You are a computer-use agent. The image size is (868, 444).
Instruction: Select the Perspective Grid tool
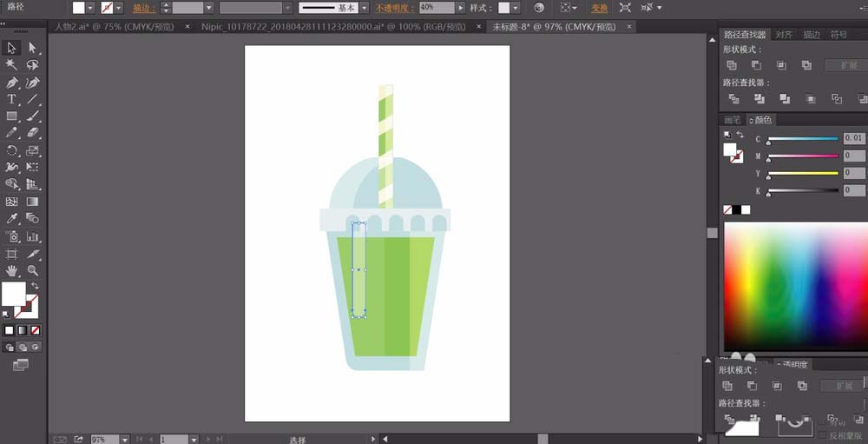(33, 184)
